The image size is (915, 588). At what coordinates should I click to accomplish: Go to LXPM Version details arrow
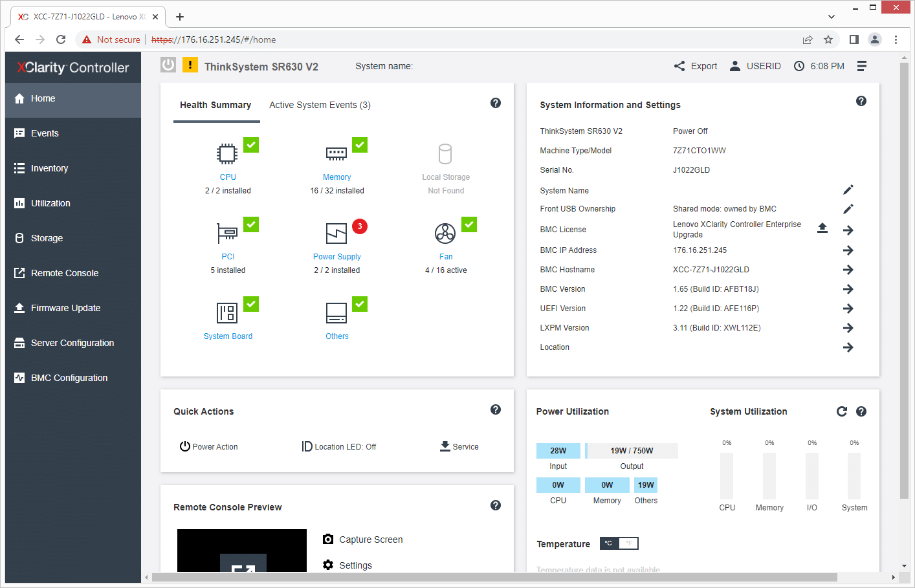[848, 328]
